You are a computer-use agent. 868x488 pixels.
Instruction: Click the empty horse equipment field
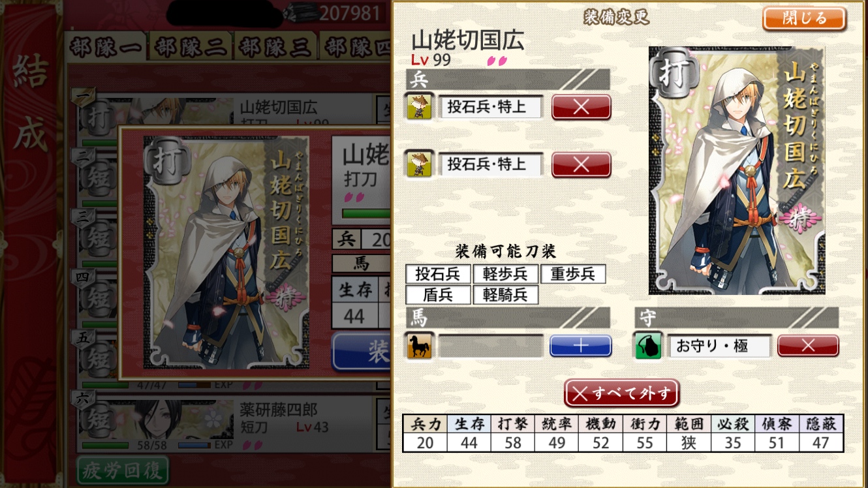tap(491, 346)
